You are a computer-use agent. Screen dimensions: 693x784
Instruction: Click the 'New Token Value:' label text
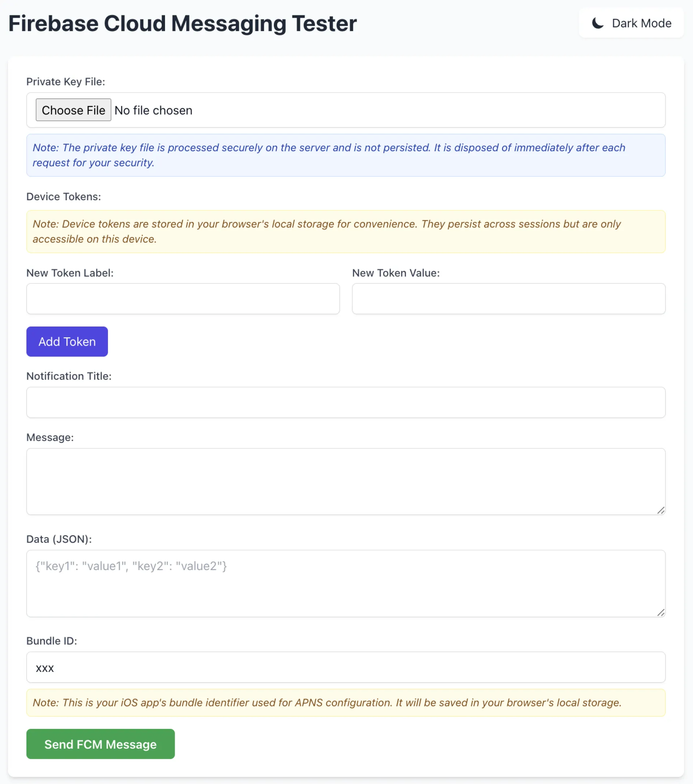click(x=396, y=273)
